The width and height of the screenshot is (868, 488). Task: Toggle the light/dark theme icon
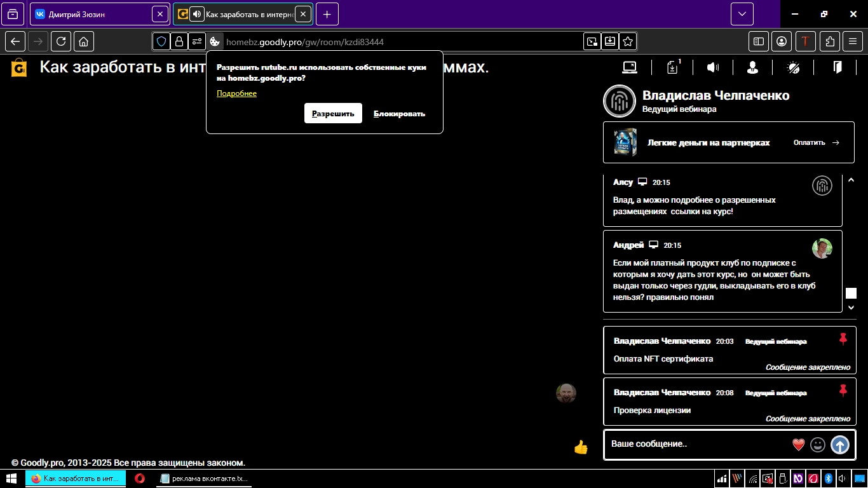coord(794,67)
